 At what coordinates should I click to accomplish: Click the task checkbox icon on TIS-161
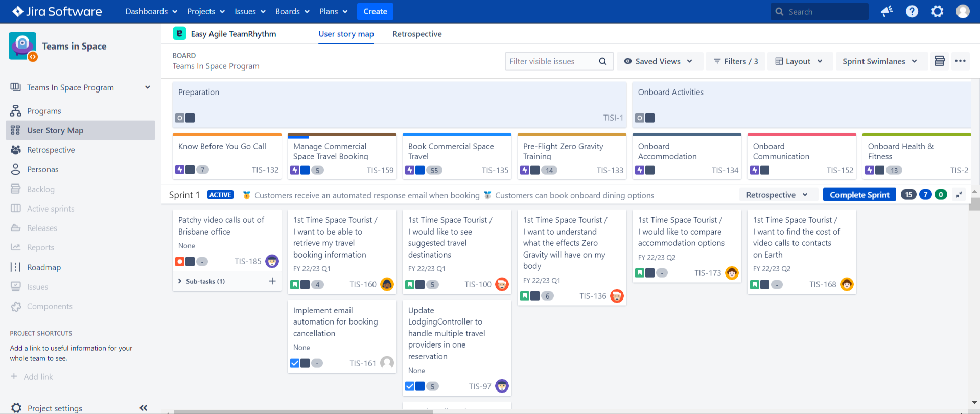pyautogui.click(x=295, y=363)
